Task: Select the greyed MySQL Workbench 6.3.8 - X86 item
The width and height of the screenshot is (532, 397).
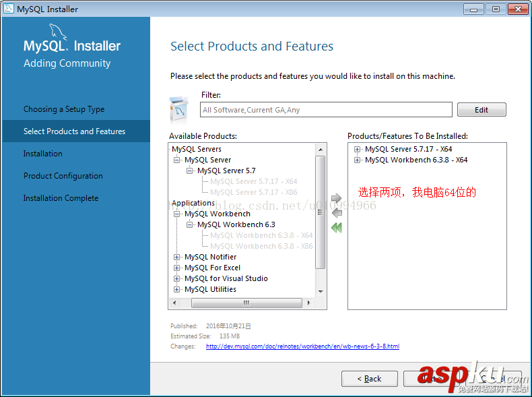Action: point(261,246)
